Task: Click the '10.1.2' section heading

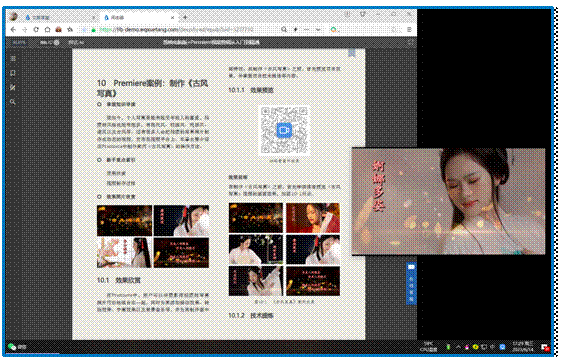Action: [x=251, y=316]
